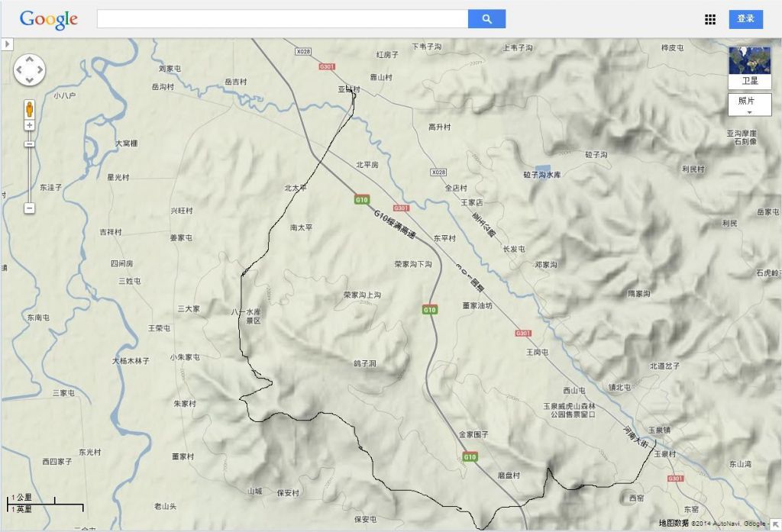Viewport: 782px width, 532px height.
Task: Click the G10 badge near 金家围子
Action: (x=470, y=456)
